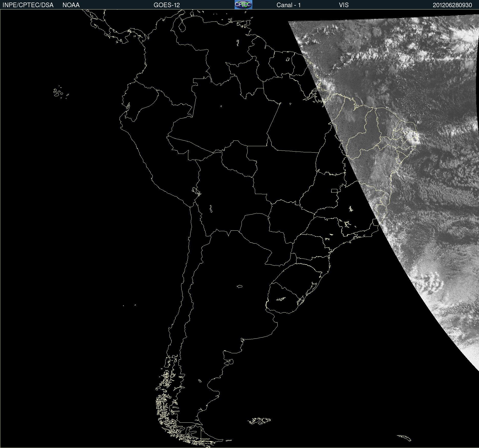Click the 201206280930 timestamp
This screenshot has height=448, width=479.
[452, 5]
